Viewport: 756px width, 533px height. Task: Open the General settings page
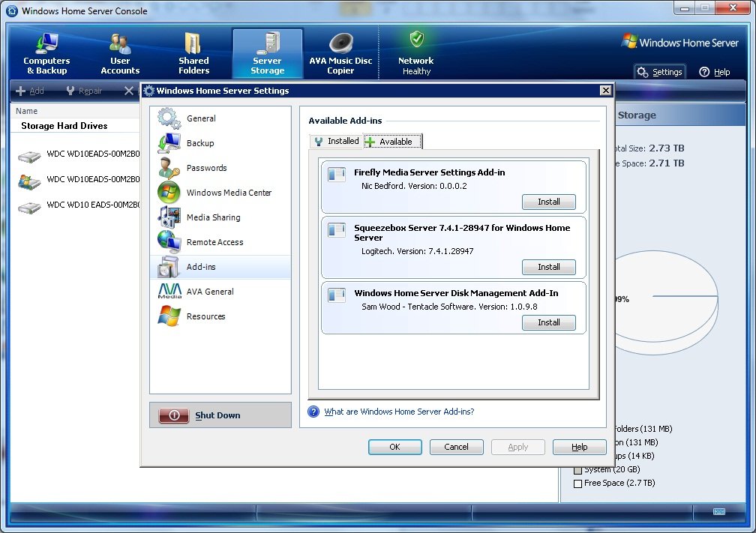point(220,118)
